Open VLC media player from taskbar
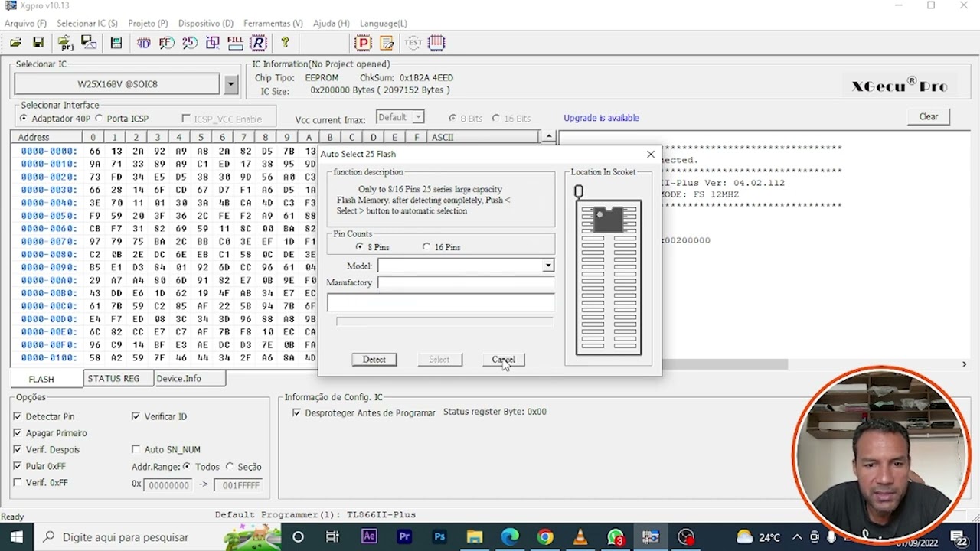Screen dimensions: 980x551 tap(580, 536)
